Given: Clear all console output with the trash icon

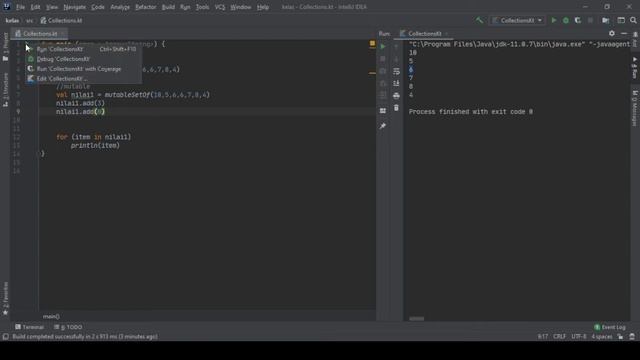Looking at the screenshot, I should (x=396, y=108).
